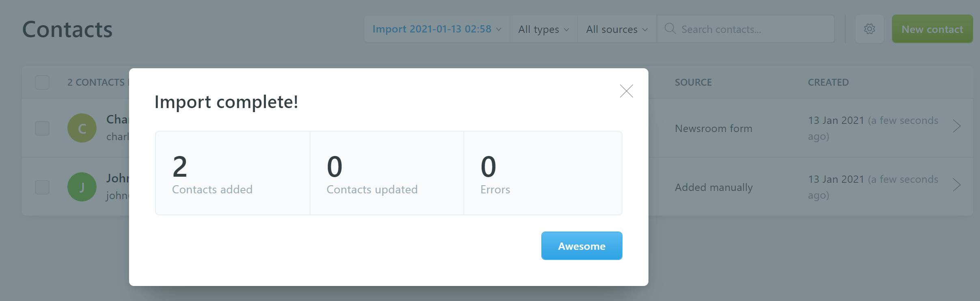Click the 0 Contacts updated stat
Viewport: 980px width, 301px height.
click(x=387, y=173)
